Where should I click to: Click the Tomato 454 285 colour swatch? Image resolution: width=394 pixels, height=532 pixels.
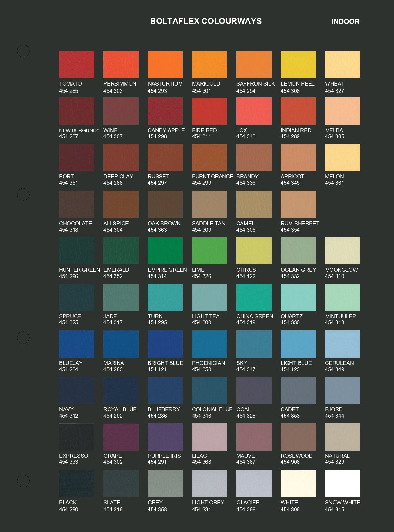[77, 64]
